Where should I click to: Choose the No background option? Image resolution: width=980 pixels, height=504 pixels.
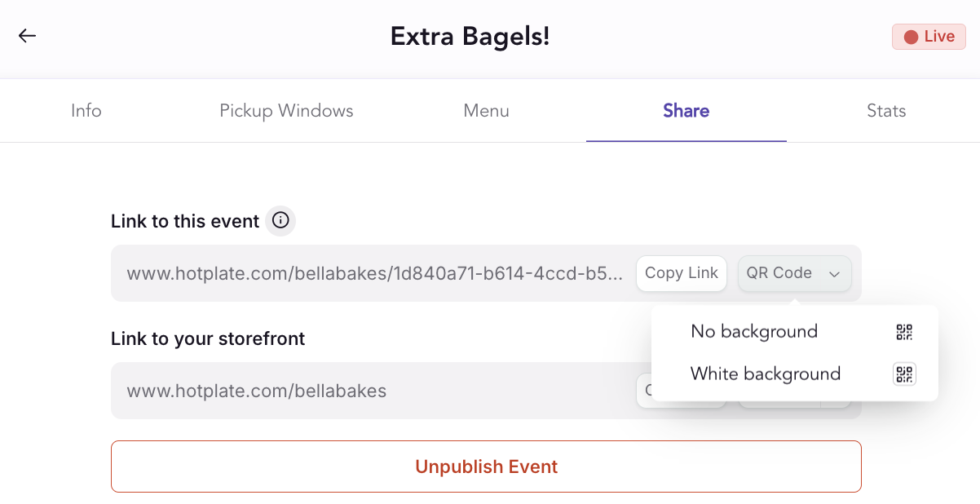(753, 332)
